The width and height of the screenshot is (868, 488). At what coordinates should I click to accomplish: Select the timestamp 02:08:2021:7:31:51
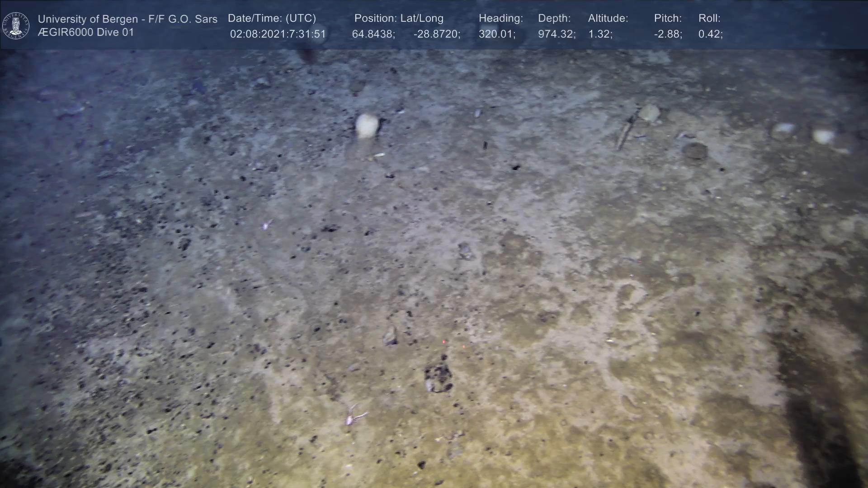278,34
